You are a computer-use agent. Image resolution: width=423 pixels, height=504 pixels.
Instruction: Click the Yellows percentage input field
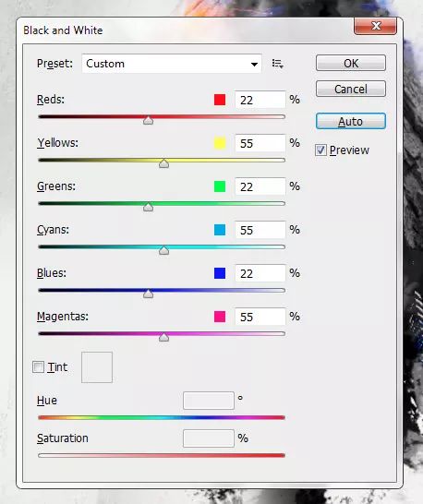coord(260,143)
